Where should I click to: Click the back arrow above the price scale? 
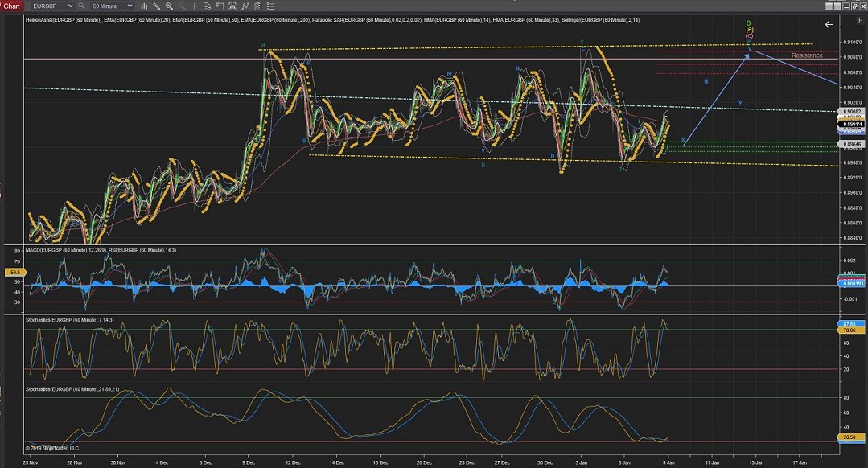(x=828, y=24)
